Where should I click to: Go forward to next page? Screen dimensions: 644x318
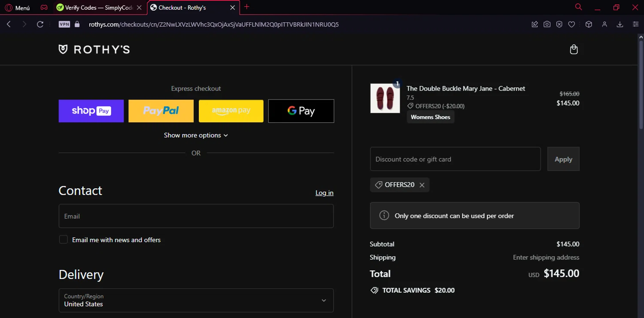[24, 24]
